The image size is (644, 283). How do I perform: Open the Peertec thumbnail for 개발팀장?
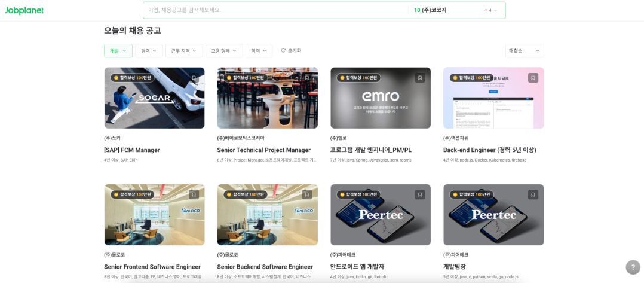pyautogui.click(x=493, y=215)
